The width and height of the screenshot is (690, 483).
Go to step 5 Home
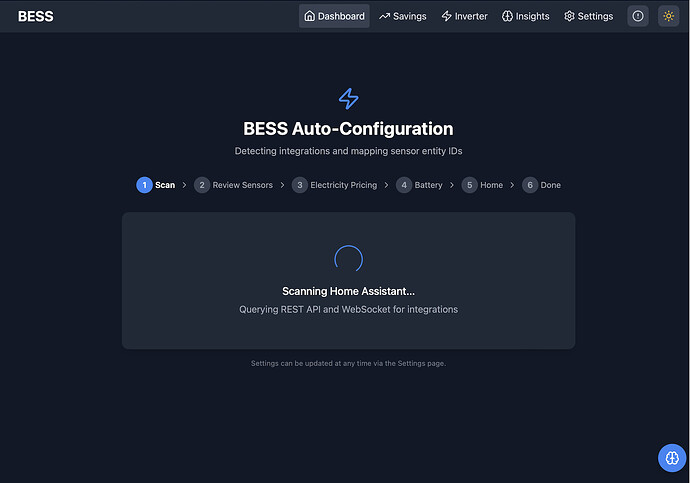click(482, 185)
